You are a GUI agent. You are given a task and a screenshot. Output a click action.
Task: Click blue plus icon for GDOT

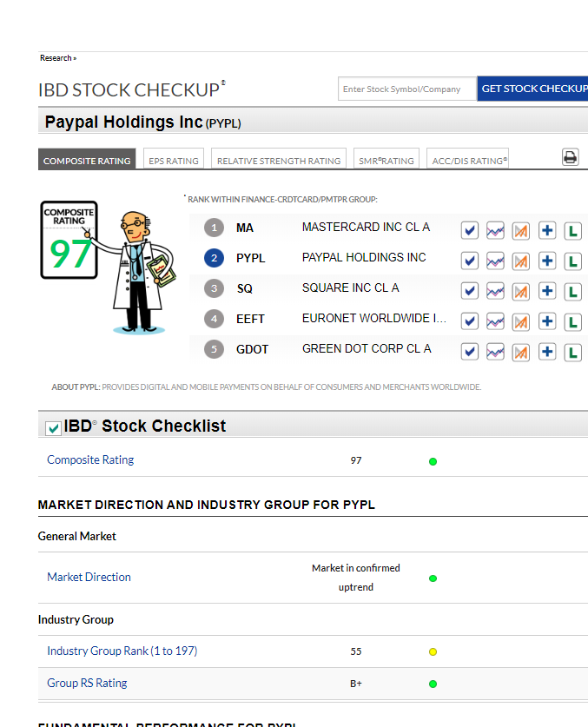point(547,352)
